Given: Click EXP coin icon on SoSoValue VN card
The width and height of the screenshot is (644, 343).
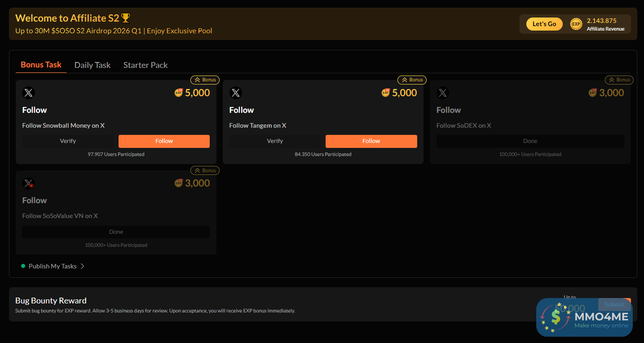Looking at the screenshot, I should coord(179,183).
